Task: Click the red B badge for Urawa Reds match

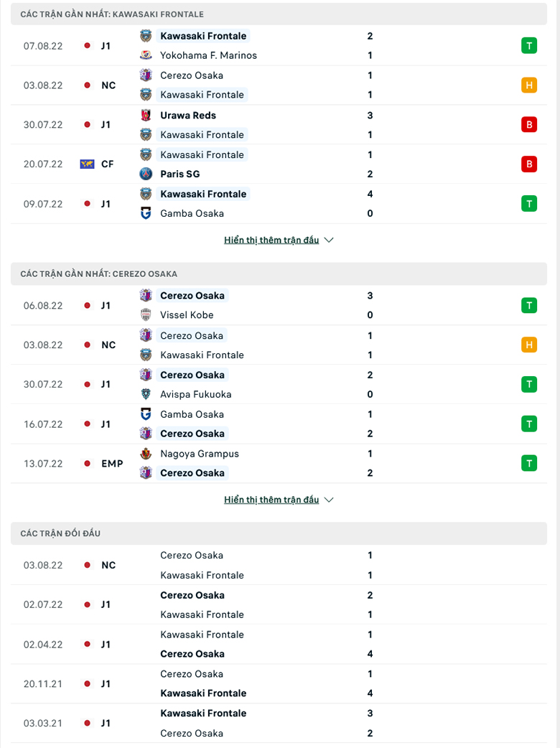Action: [529, 125]
